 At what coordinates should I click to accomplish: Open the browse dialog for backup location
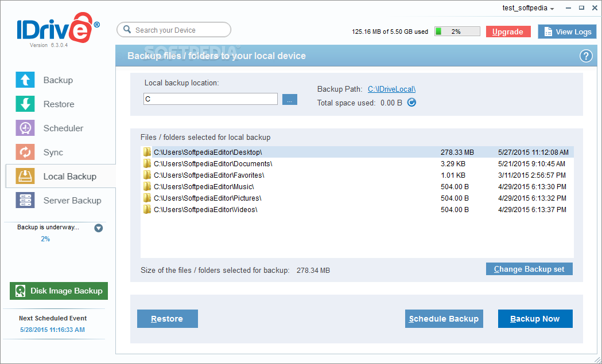290,99
